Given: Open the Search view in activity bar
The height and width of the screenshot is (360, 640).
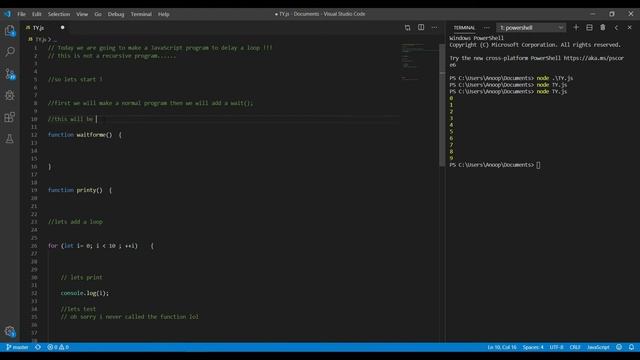Looking at the screenshot, I should [x=10, y=51].
